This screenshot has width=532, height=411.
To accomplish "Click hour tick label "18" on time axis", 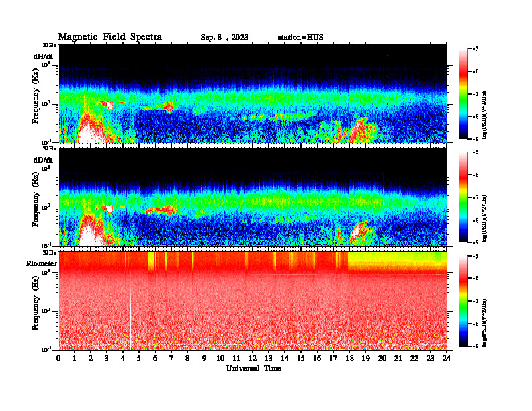I will 349,358.
